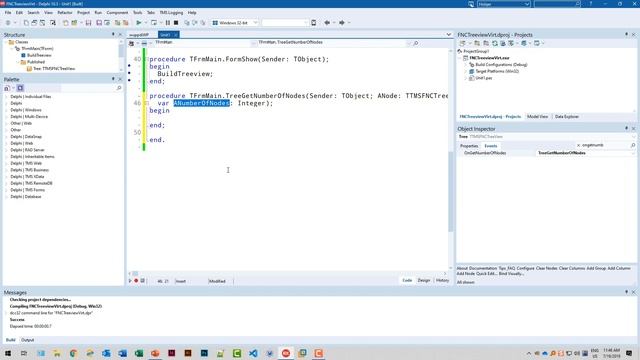This screenshot has width=640, height=360.
Task: Click the Pause toolbar button
Action: [x=168, y=23]
